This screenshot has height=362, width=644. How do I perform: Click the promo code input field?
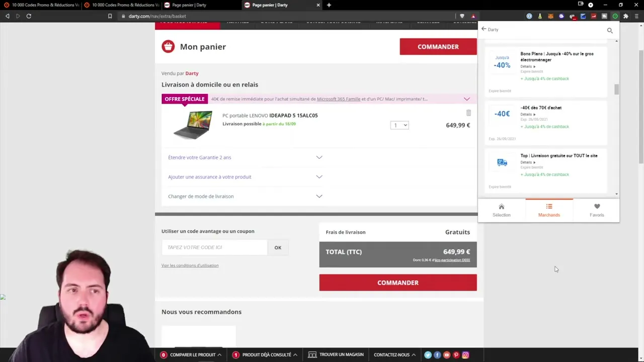(x=214, y=247)
